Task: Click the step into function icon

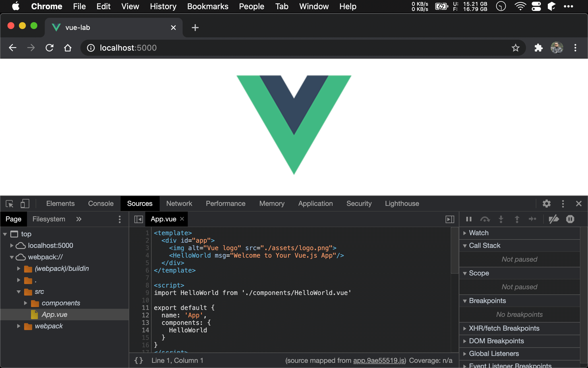Action: [501, 219]
